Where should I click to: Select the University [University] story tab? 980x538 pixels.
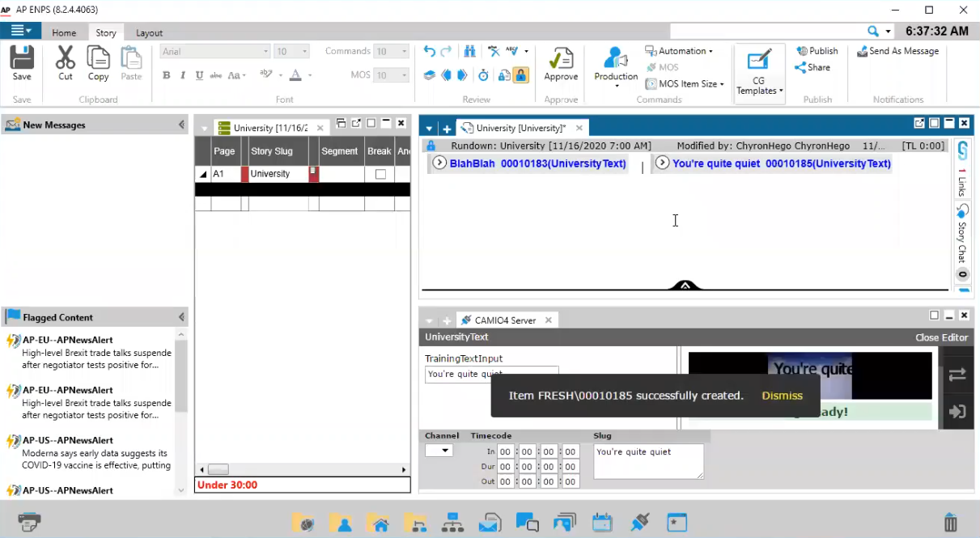(521, 128)
